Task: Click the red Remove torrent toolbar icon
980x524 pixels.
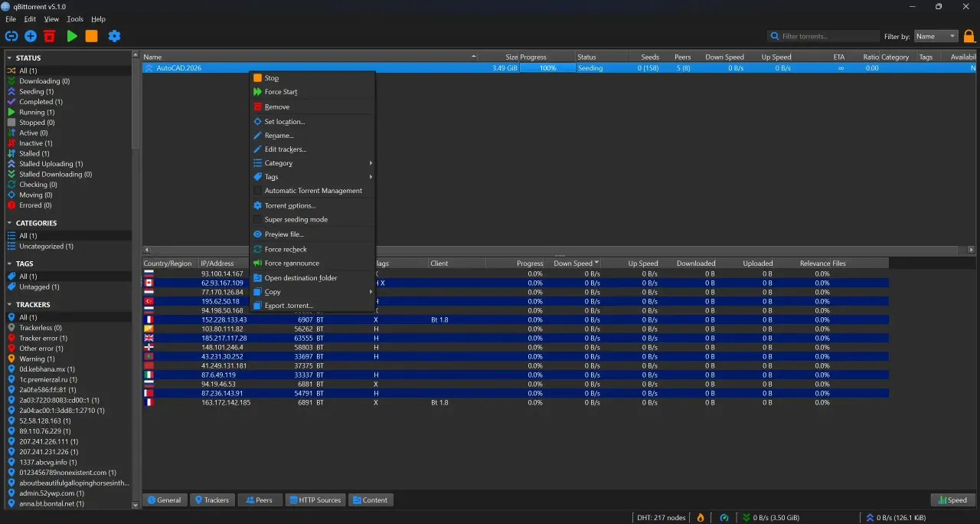Action: [x=50, y=36]
